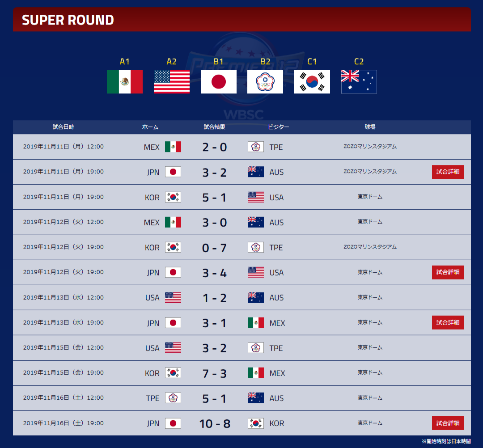Click the 試合結果 column header

[214, 127]
